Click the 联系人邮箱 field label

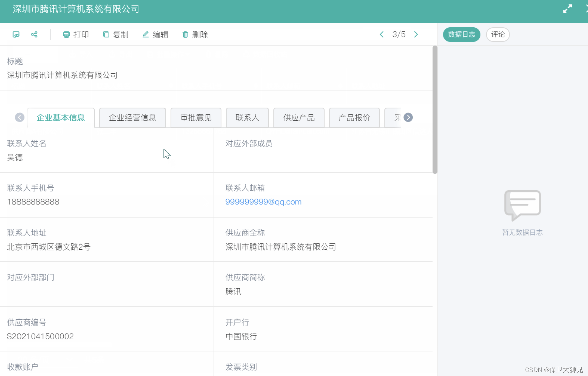pyautogui.click(x=245, y=188)
